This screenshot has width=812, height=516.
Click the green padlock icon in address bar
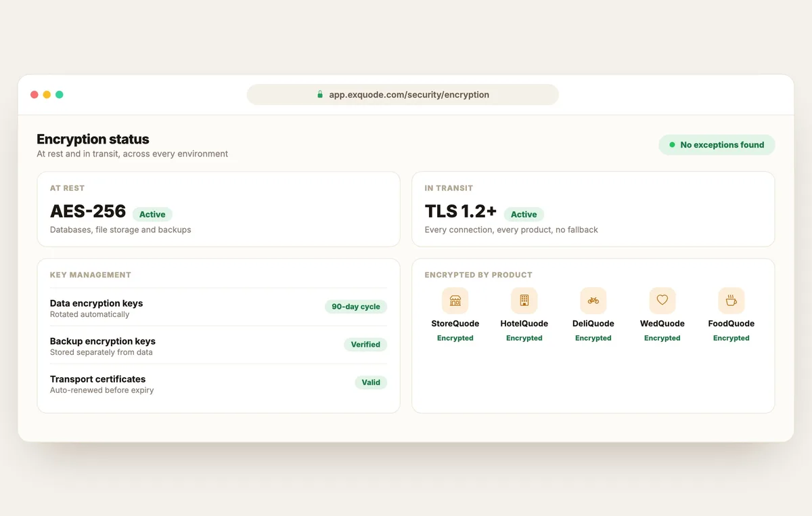coord(320,95)
